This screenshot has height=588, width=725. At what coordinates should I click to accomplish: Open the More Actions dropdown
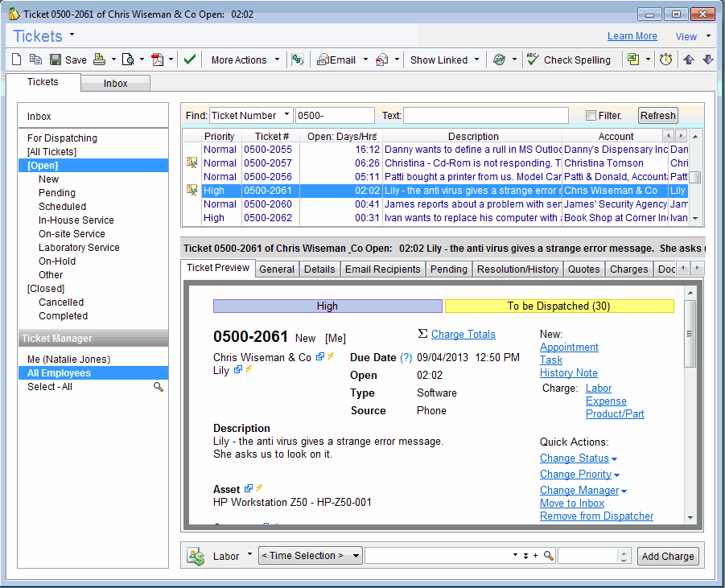point(277,60)
